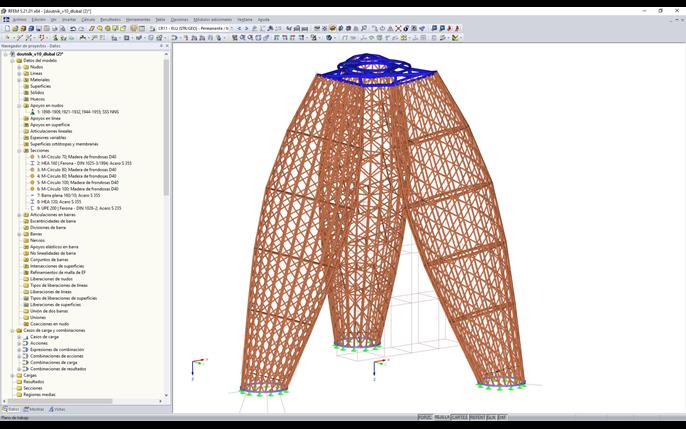
Task: Select Refinamientos de malla de EF
Action: pyautogui.click(x=58, y=272)
